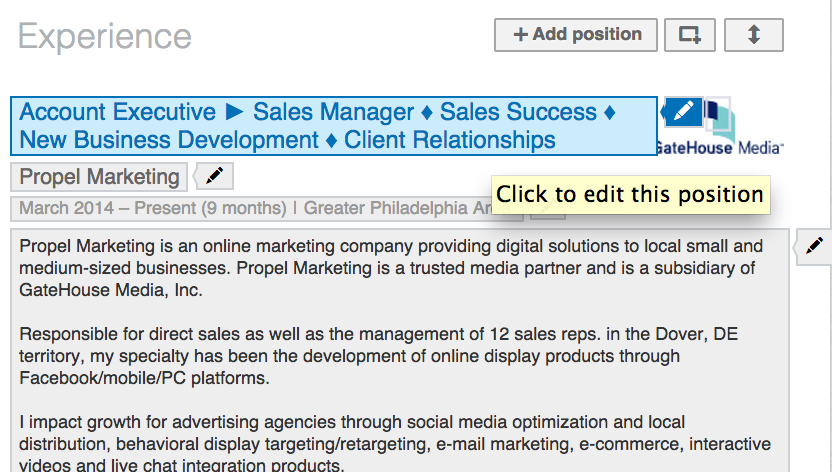Click the March 2014 – Present date field
Viewport: 832px width, 472px height.
pos(267,208)
